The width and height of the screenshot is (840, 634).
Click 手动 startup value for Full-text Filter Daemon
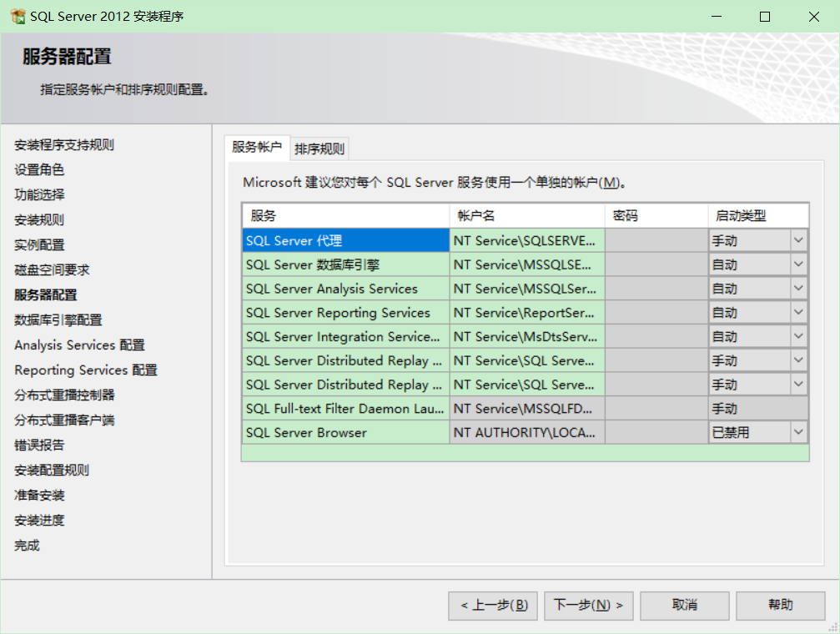[x=758, y=409]
